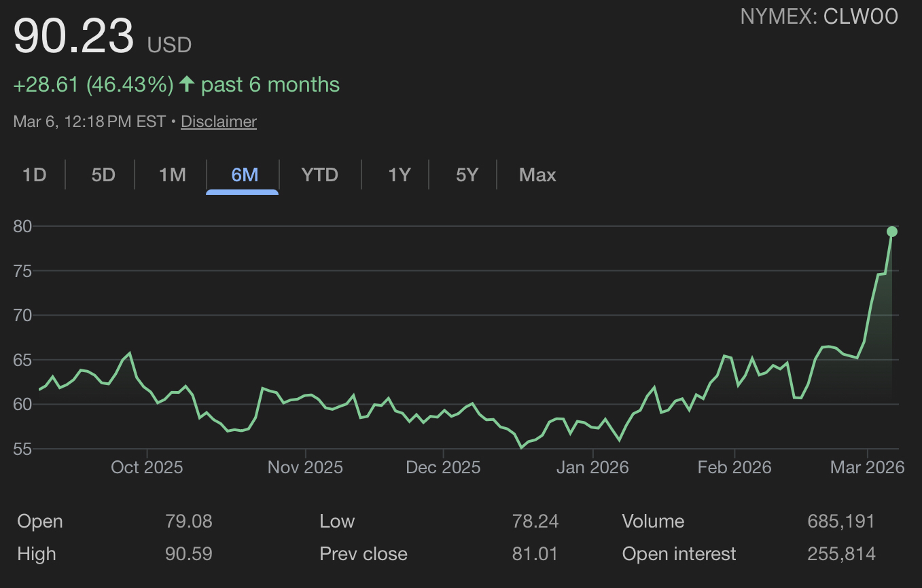Screen dimensions: 922x588
Task: Click the High row label
Action: [37, 554]
